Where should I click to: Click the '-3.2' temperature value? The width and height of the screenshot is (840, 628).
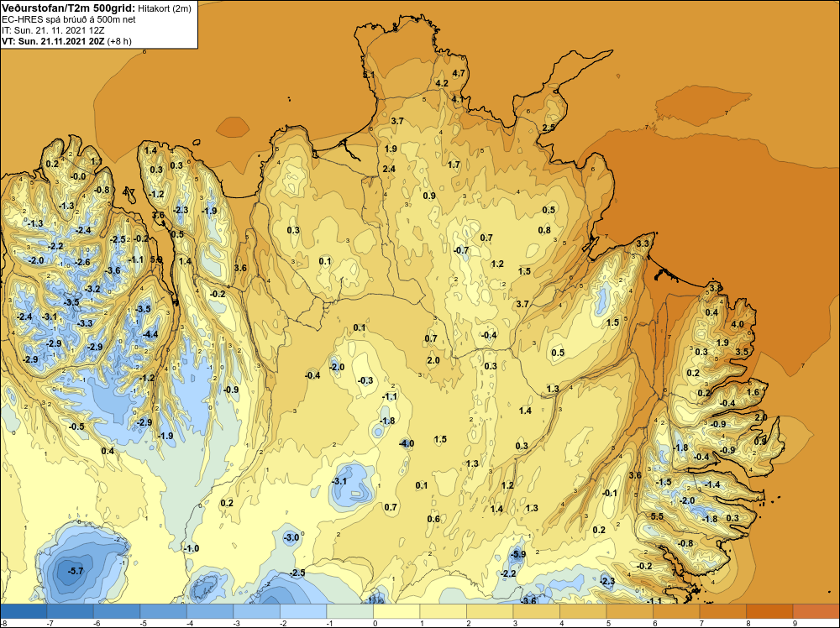pos(92,289)
